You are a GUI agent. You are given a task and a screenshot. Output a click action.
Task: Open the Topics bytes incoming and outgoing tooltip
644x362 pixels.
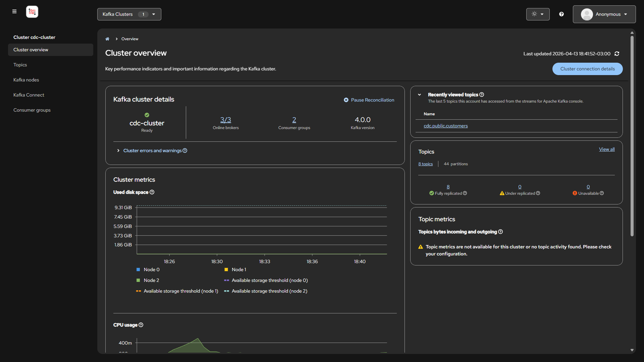pos(500,232)
